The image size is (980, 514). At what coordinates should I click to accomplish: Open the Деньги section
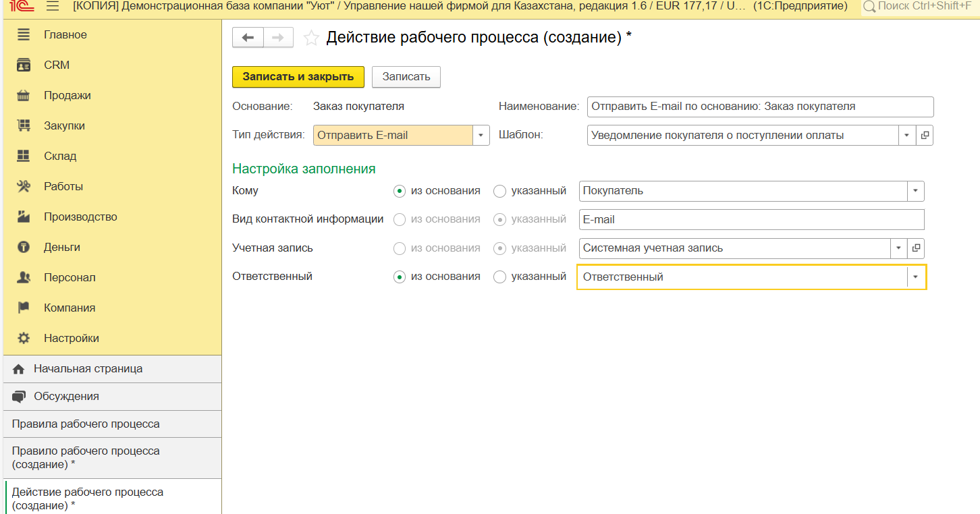coord(62,248)
